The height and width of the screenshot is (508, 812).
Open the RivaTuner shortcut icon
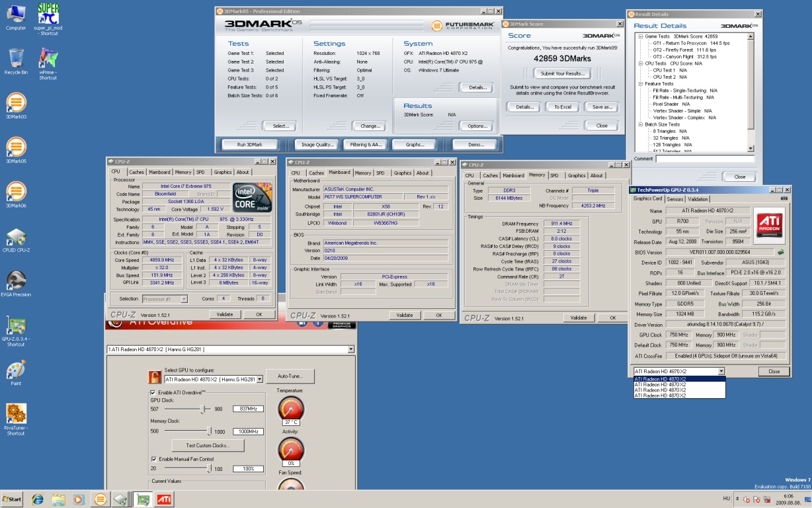click(x=16, y=415)
